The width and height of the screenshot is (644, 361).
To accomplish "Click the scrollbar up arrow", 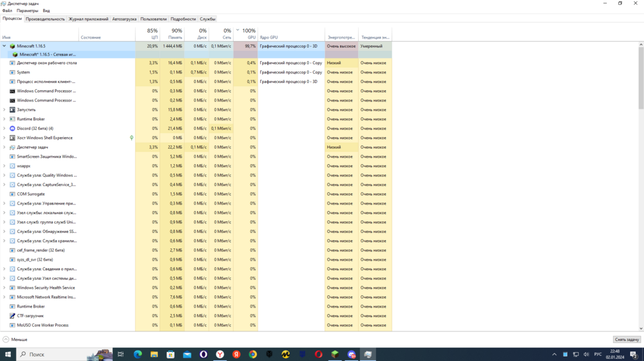I will pos(641,44).
